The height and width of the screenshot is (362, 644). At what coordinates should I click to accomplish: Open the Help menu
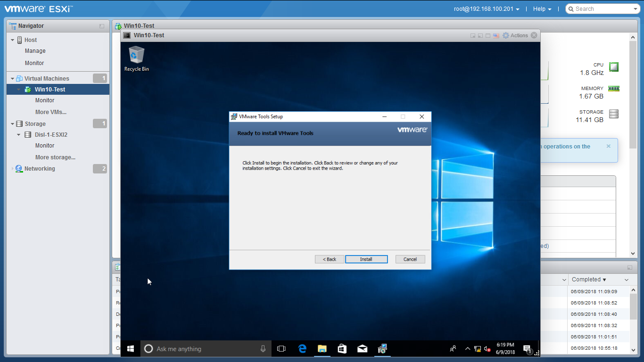click(x=542, y=9)
